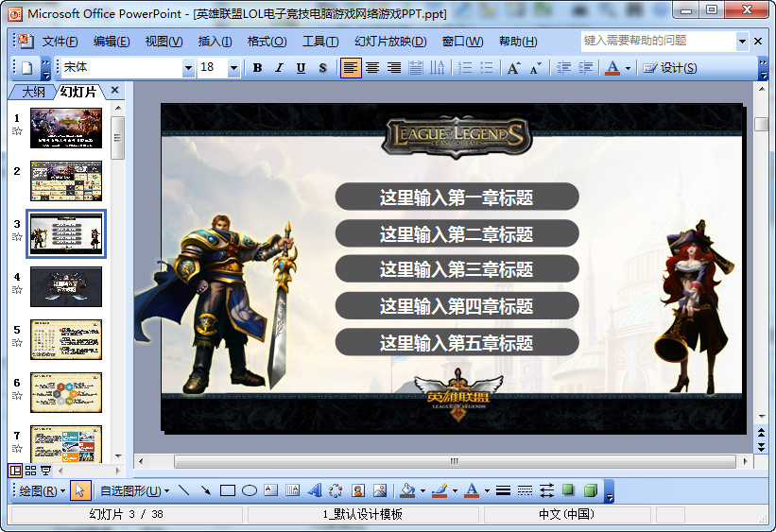Open the 工具(T) menu

point(320,42)
